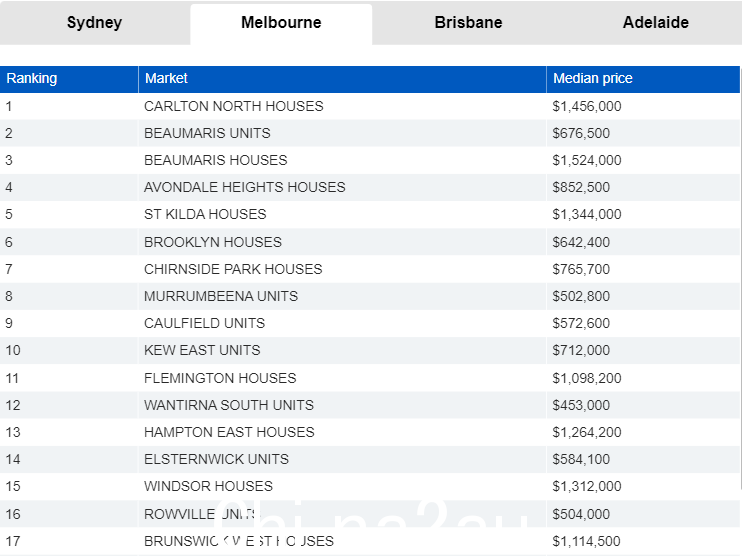Click median price $1,524,000
The width and height of the screenshot is (742, 556).
click(587, 160)
